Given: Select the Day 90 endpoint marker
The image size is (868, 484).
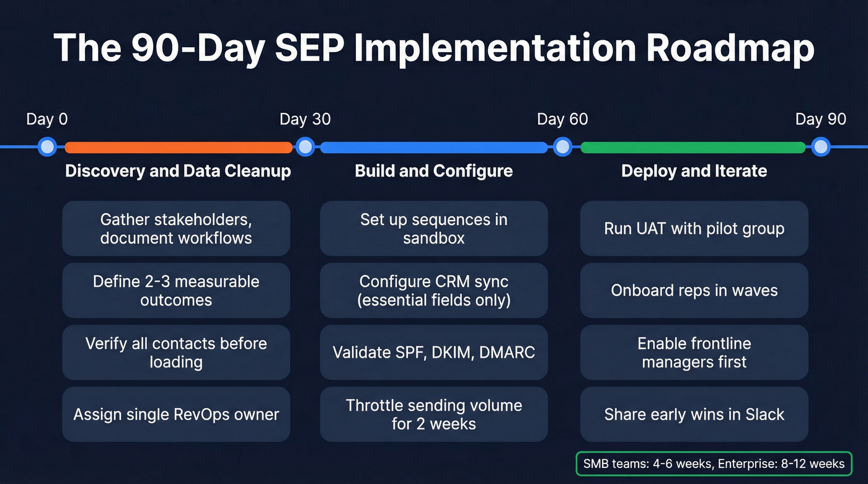Looking at the screenshot, I should pos(820,147).
